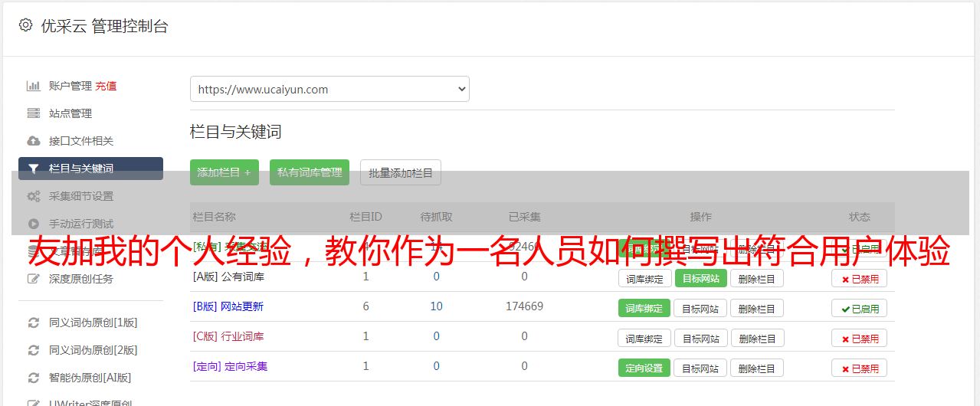Click the [定向] 定向采集 column name
The height and width of the screenshot is (406, 980).
[230, 366]
